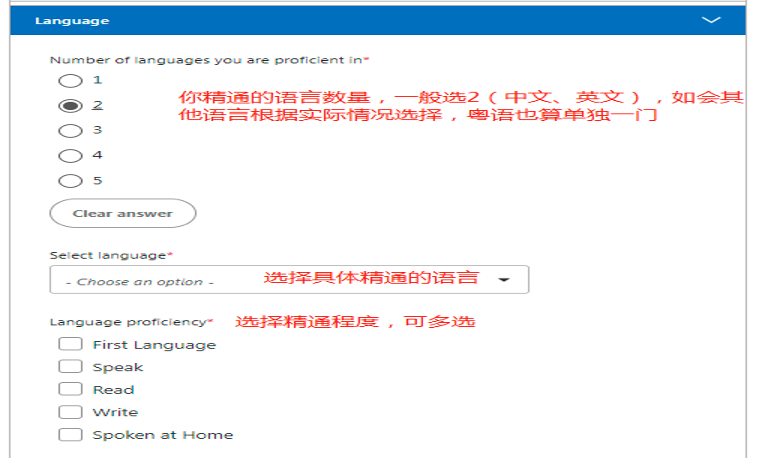Image resolution: width=774 pixels, height=458 pixels.
Task: Open the Select language dropdown
Action: (289, 280)
